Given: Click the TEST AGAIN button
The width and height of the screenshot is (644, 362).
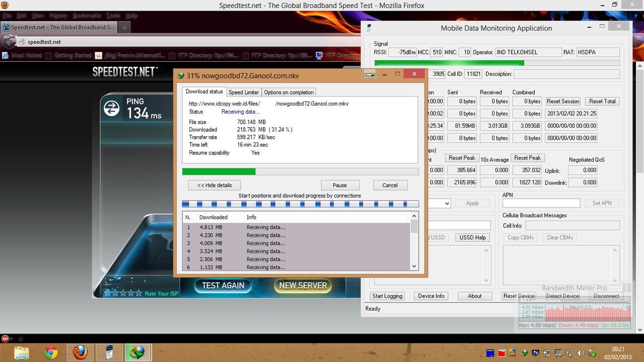Looking at the screenshot, I should pos(223,286).
